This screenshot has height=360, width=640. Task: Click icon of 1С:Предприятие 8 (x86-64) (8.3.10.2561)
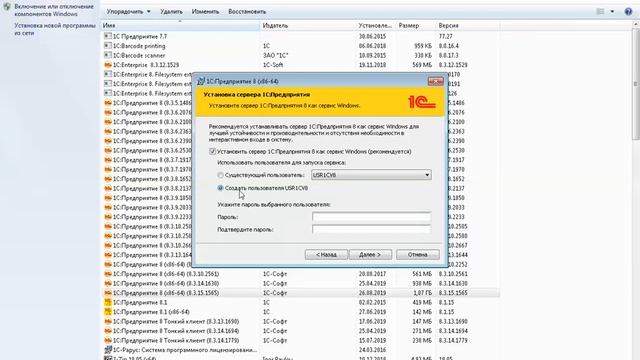click(x=108, y=274)
